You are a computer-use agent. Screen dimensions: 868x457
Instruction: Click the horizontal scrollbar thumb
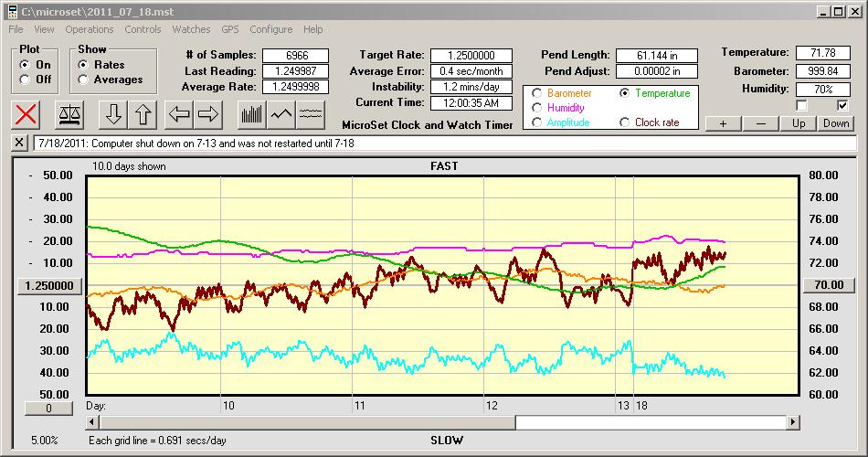(307, 422)
